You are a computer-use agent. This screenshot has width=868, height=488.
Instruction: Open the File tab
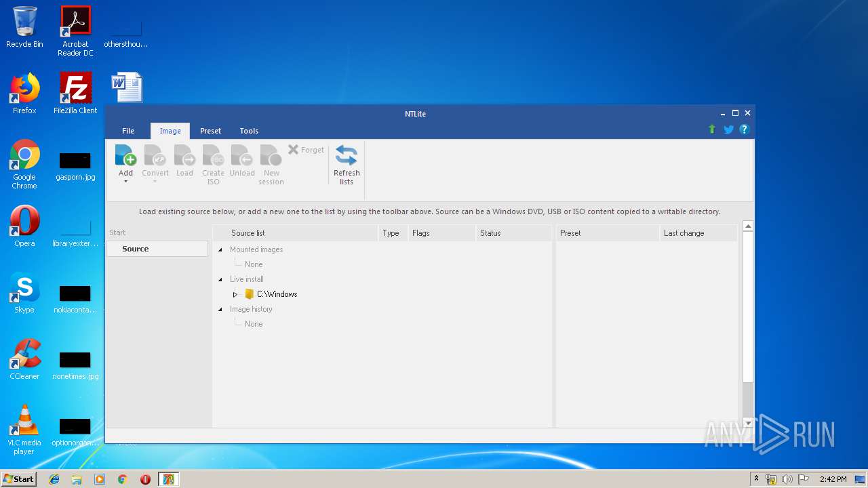(128, 131)
